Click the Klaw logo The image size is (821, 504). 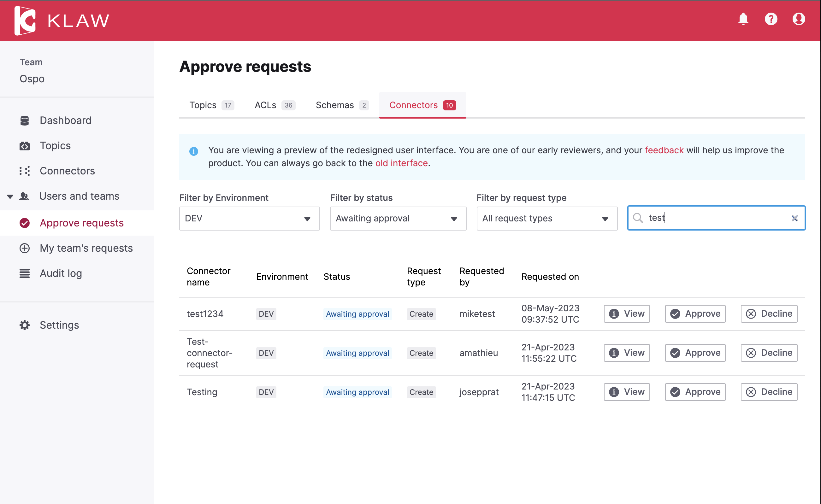62,21
